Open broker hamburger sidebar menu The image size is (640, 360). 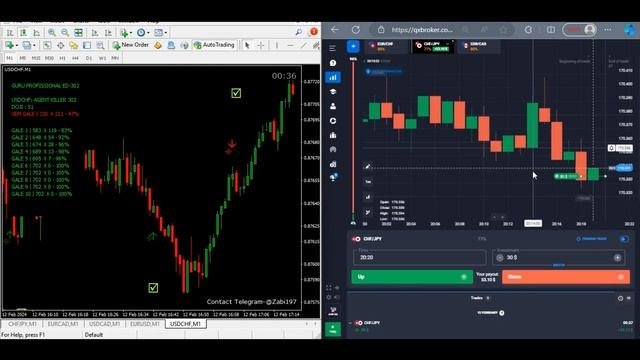[x=333, y=48]
